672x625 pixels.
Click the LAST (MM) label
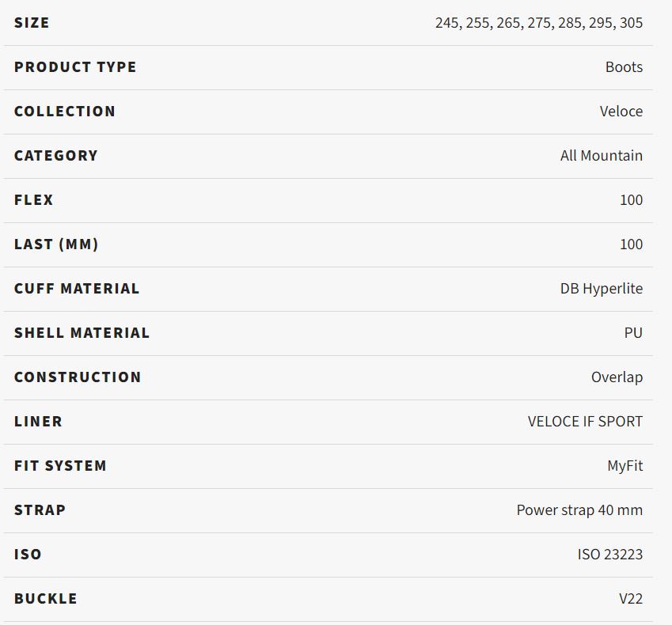coord(56,244)
